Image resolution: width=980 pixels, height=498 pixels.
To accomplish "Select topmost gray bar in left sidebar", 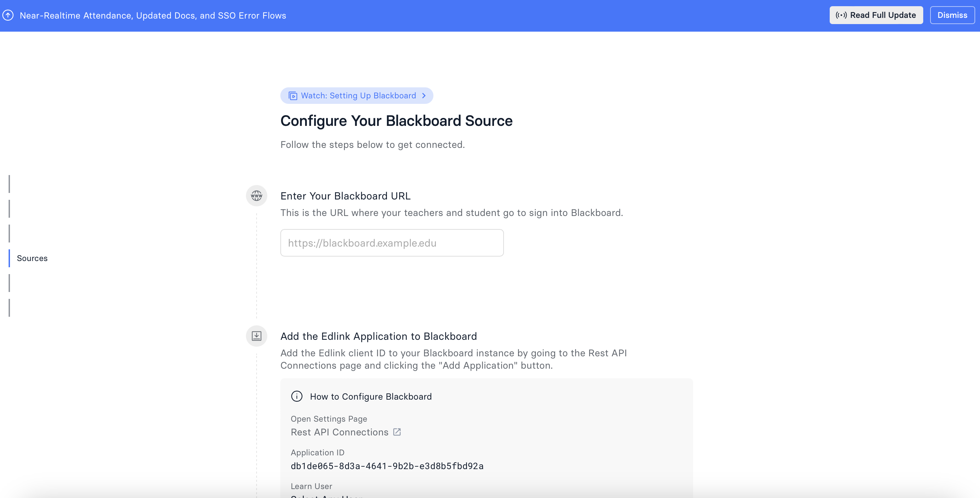I will [x=10, y=184].
